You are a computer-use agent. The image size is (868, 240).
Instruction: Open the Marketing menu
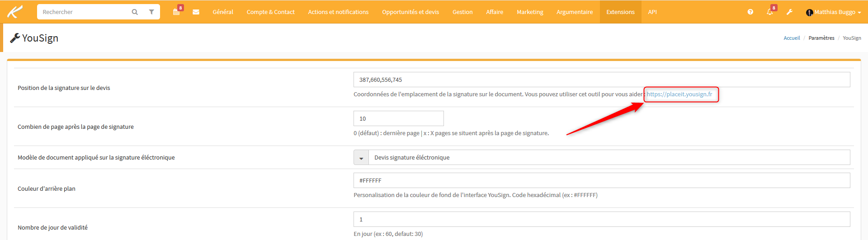(530, 12)
